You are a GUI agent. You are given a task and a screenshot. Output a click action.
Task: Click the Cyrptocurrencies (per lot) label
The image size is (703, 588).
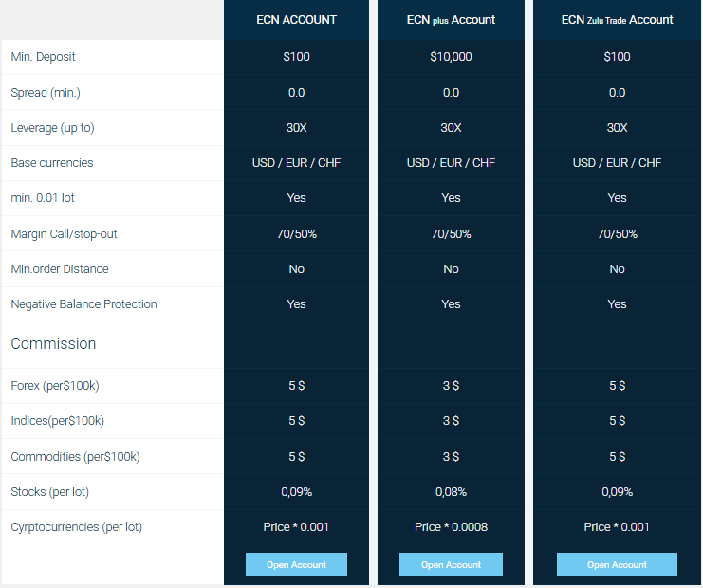[x=76, y=526]
